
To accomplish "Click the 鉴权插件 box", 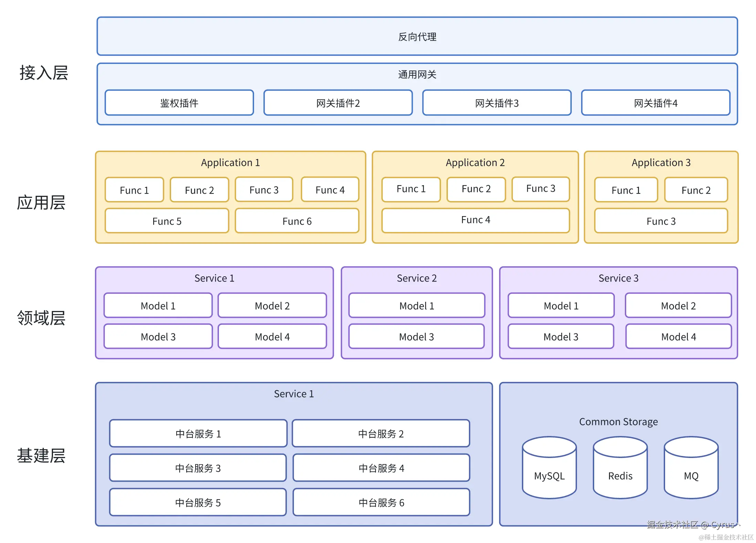I will click(x=179, y=103).
